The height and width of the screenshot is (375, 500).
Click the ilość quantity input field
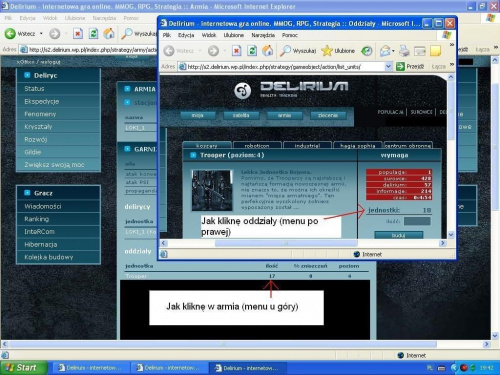(x=417, y=221)
